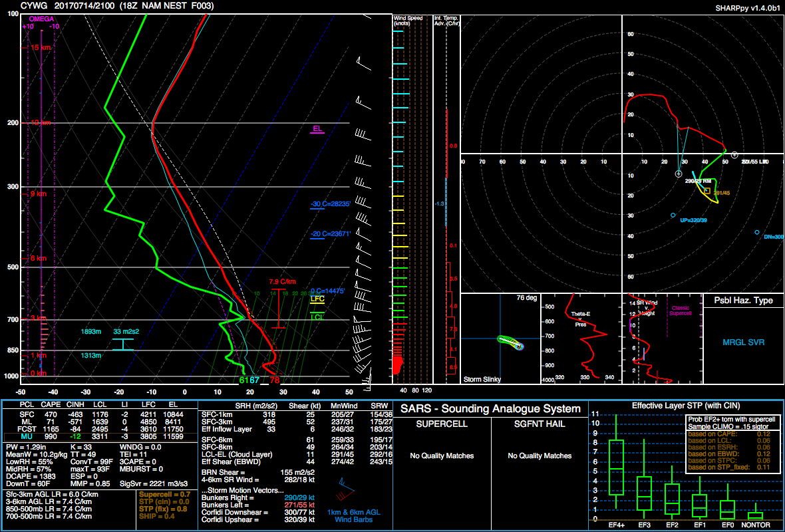Click the BRN Shear value row
785x532 pixels.
[257, 472]
